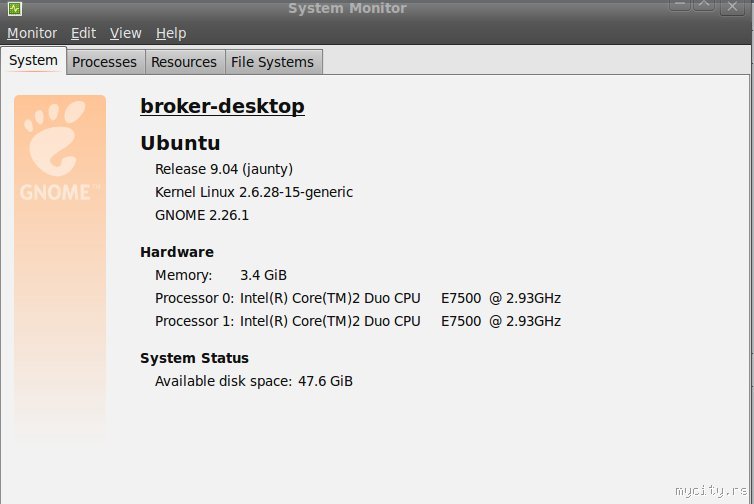The height and width of the screenshot is (504, 754).
Task: Click the Processor 1 info line
Action: tap(357, 321)
